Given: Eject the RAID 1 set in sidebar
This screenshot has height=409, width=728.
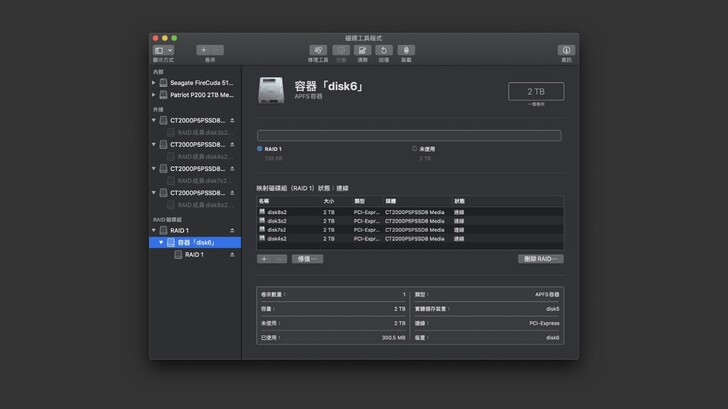Looking at the screenshot, I should [232, 231].
